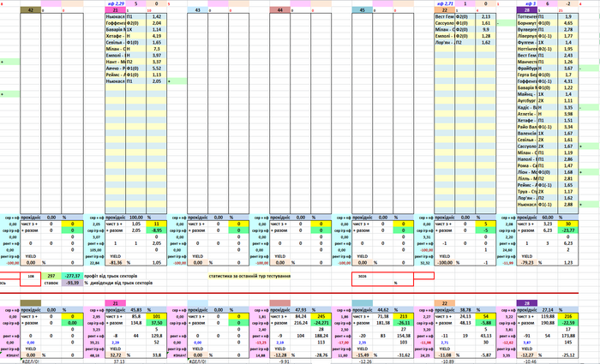Click the odds value 2,88

pyautogui.click(x=568, y=205)
